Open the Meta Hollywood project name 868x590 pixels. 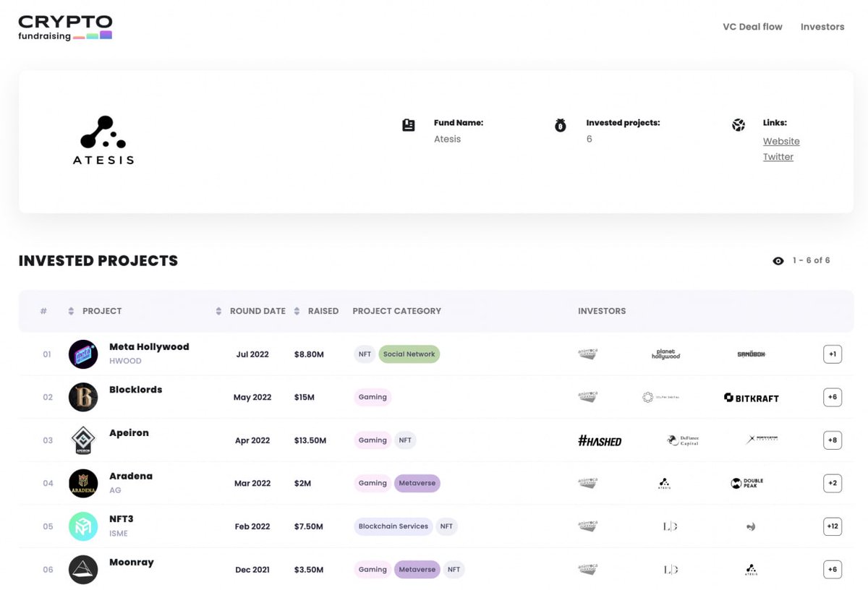coord(149,347)
